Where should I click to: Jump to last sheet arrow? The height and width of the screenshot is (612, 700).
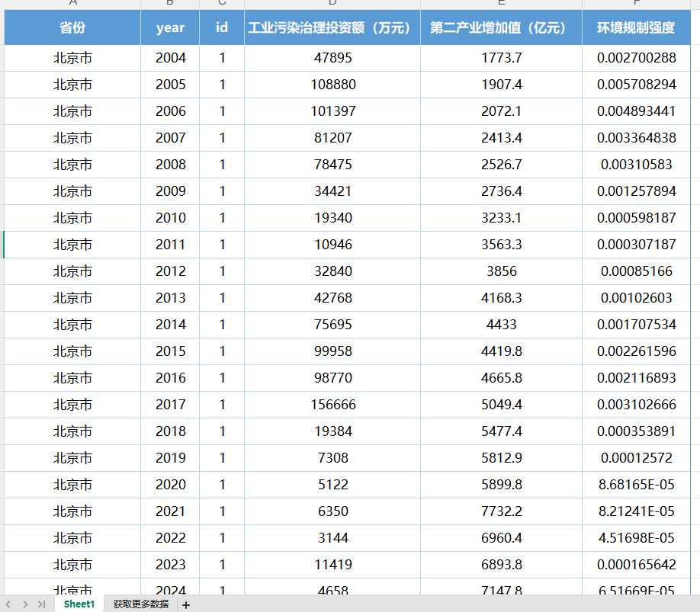(41, 604)
